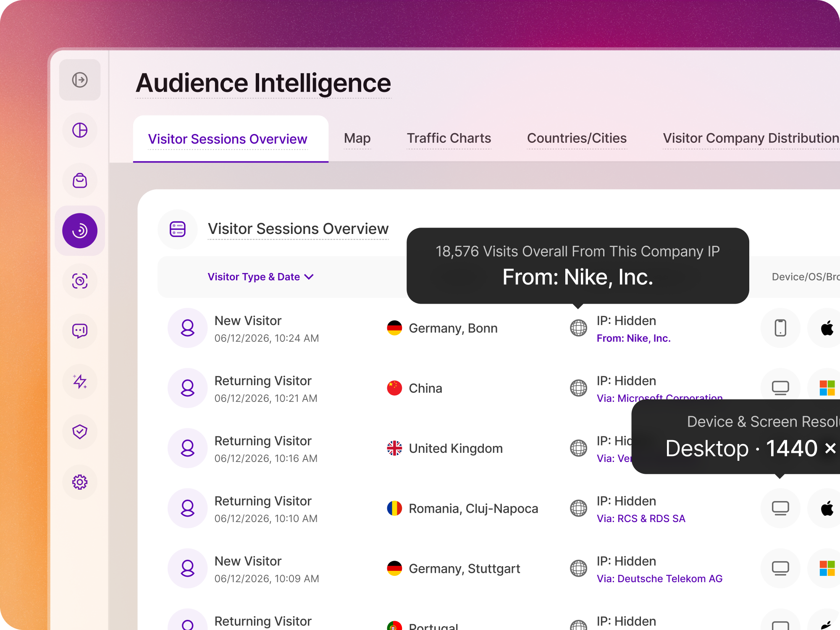
Task: Select the active audience radar icon
Action: coord(80,231)
